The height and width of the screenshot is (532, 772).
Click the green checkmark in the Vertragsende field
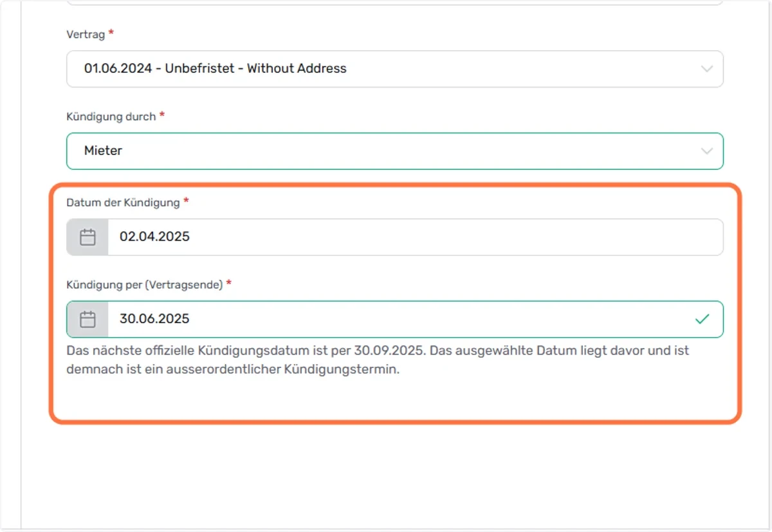pyautogui.click(x=703, y=319)
